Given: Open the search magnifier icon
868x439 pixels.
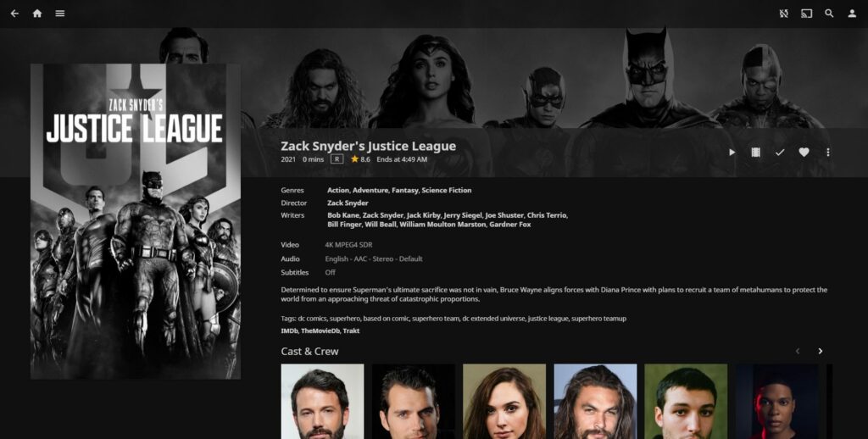Looking at the screenshot, I should pos(829,14).
